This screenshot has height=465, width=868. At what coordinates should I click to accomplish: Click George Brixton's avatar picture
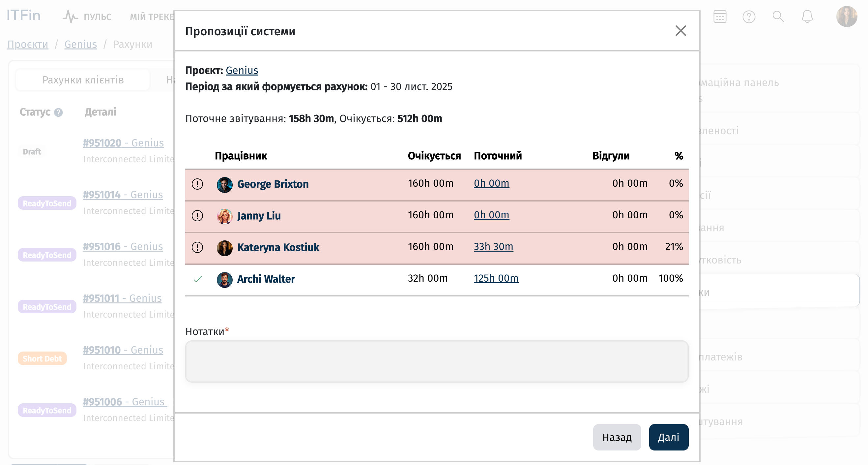(x=224, y=184)
